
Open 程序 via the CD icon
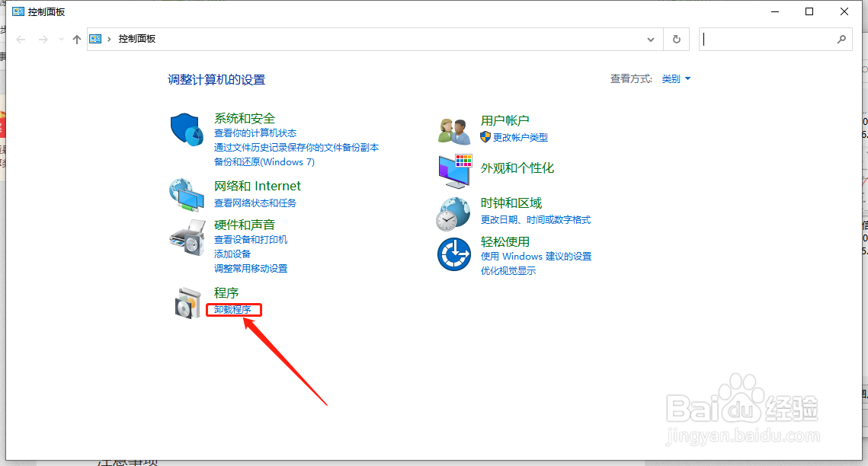187,302
